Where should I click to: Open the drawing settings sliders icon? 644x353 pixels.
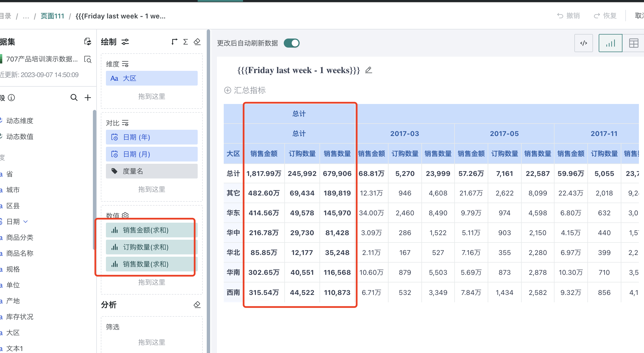(x=125, y=42)
